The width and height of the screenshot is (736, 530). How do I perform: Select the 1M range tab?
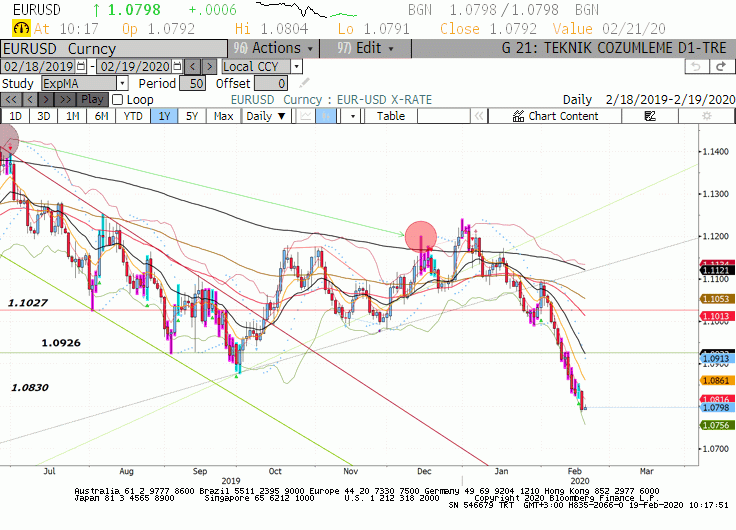(x=72, y=116)
